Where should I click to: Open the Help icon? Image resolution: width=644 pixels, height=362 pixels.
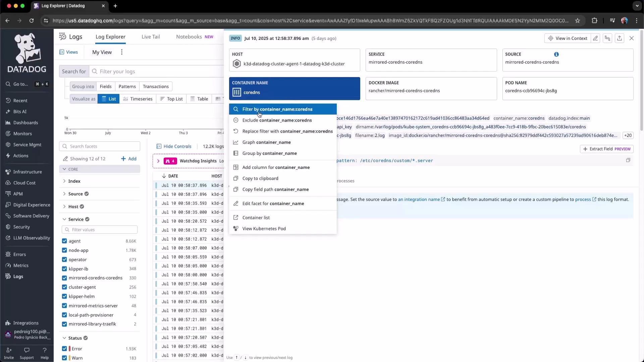pyautogui.click(x=44, y=353)
